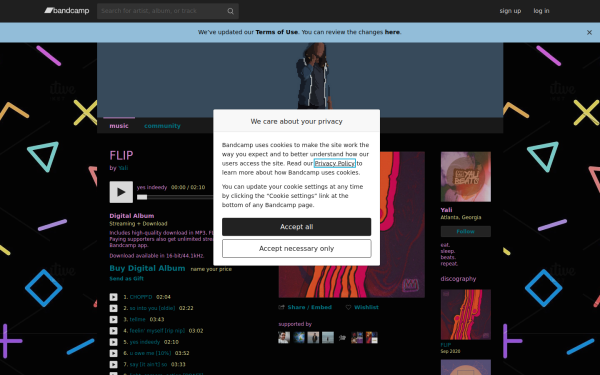Click the 'supported by' label
The image size is (600, 375).
(x=295, y=324)
